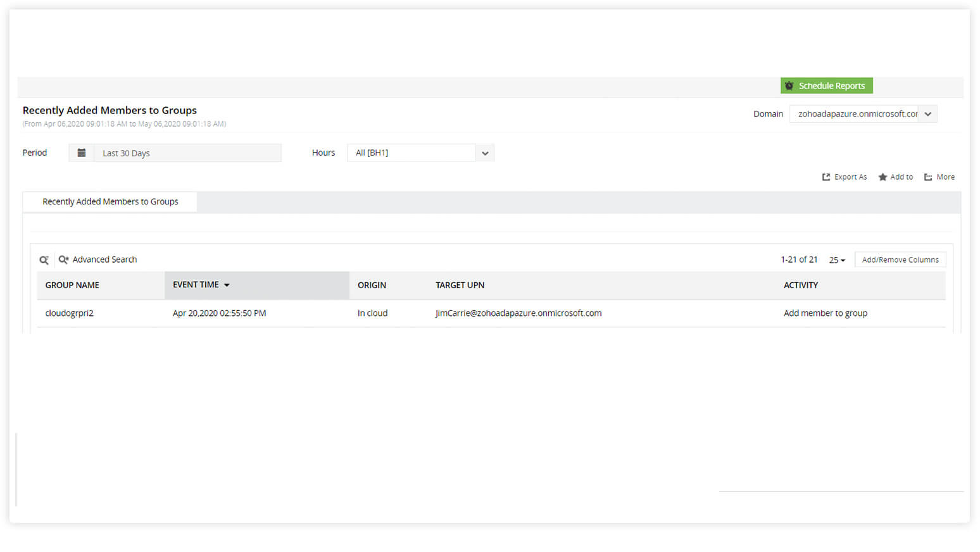
Task: Click the star icon next to Add to
Action: click(883, 177)
